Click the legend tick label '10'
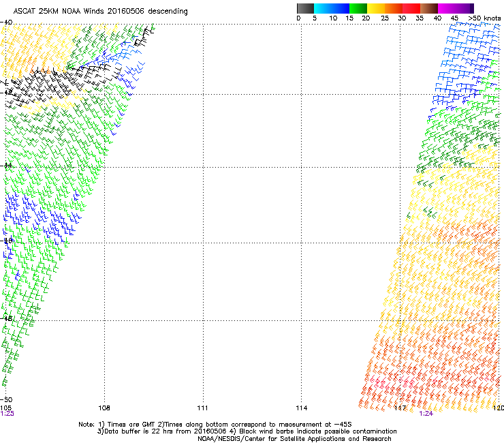Viewport: 504px width, 443px height. (333, 18)
